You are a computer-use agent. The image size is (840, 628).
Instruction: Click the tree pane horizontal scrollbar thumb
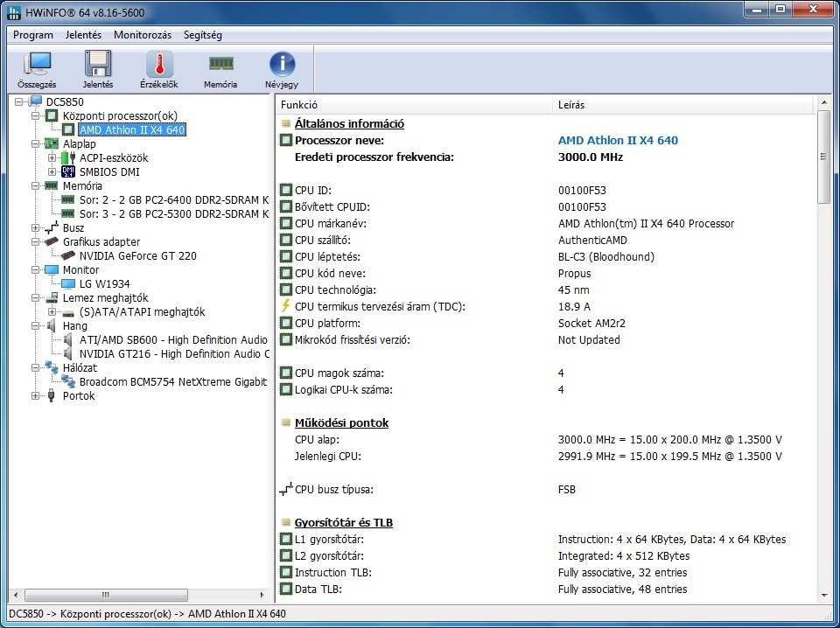coord(106,595)
